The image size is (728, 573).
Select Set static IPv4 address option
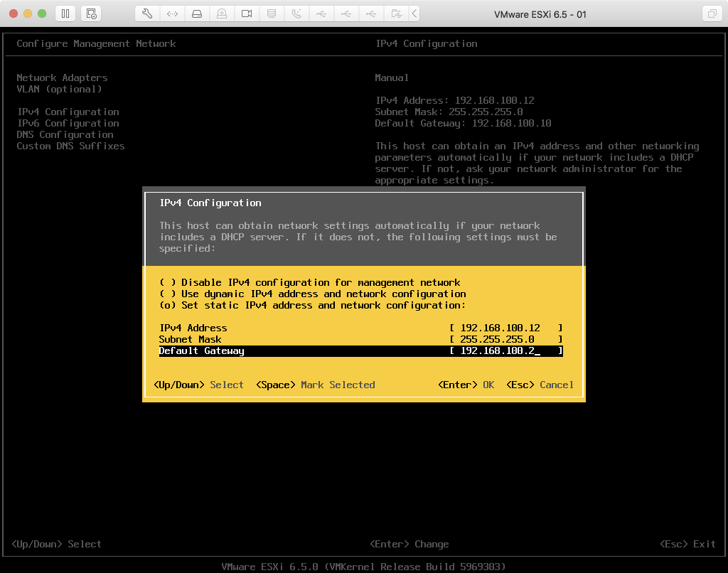168,305
